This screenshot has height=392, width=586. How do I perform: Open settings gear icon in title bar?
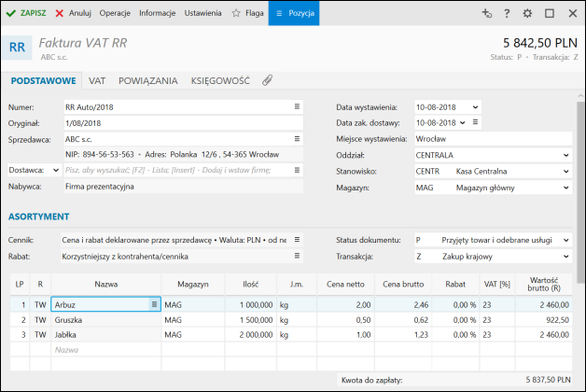(527, 14)
